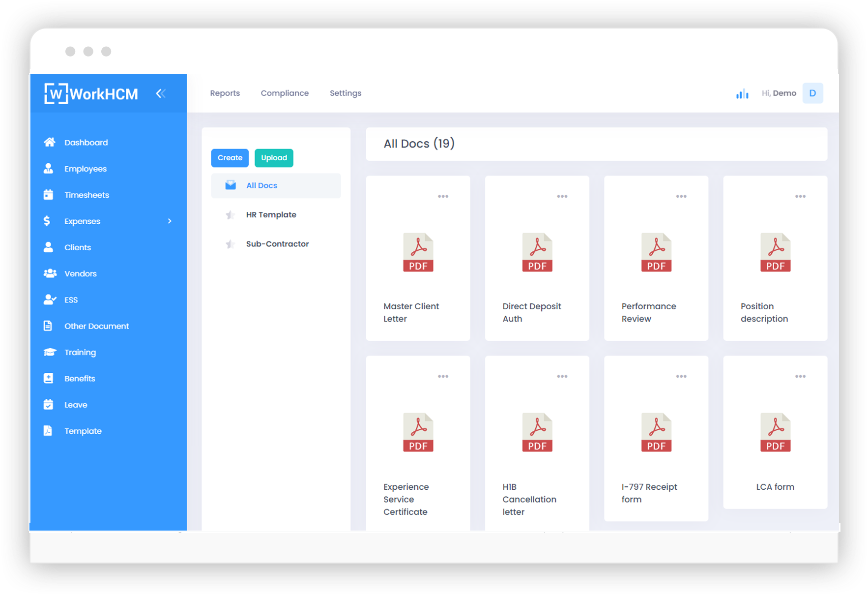Click 'LCA form' title text
The image size is (868, 595).
point(775,487)
